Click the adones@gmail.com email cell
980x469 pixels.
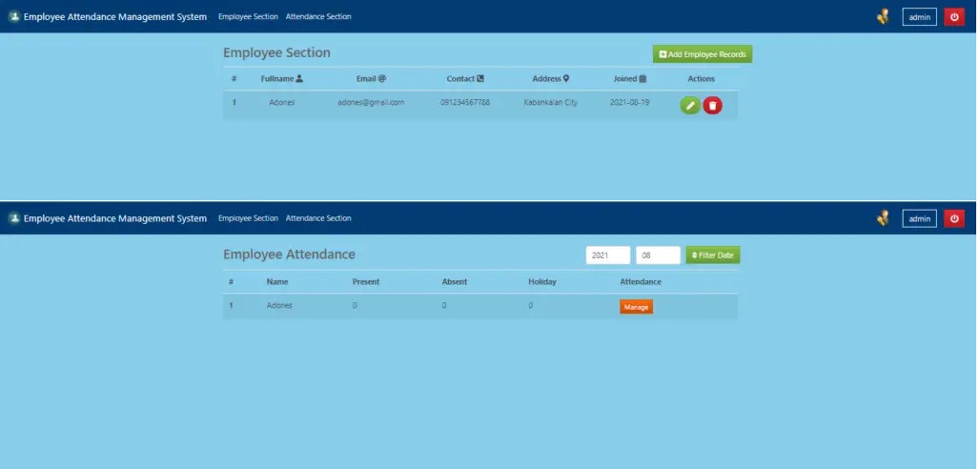371,102
